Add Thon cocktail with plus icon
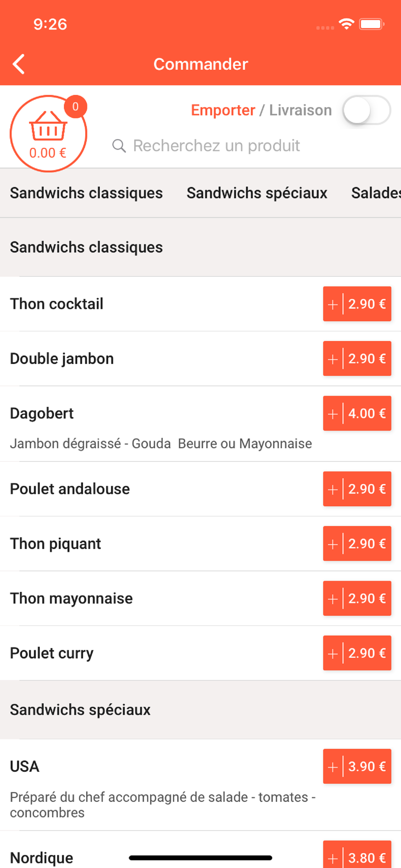Viewport: 401px width, 868px height. point(333,304)
